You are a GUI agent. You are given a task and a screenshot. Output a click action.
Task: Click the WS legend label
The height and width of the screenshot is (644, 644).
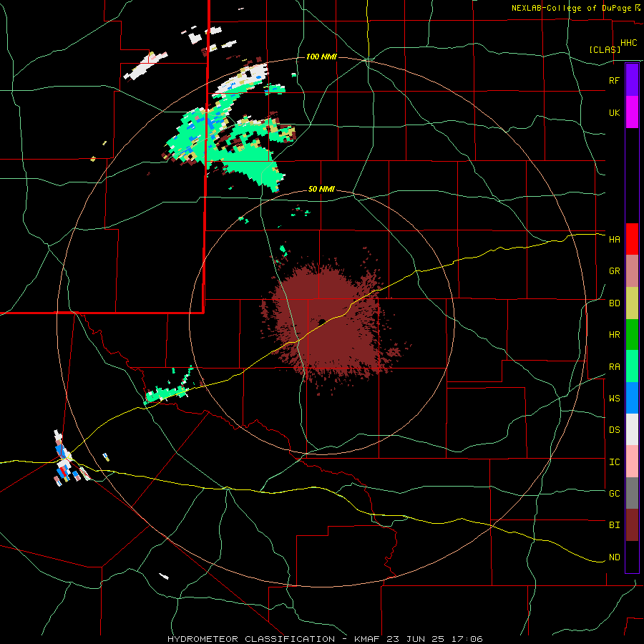[615, 398]
